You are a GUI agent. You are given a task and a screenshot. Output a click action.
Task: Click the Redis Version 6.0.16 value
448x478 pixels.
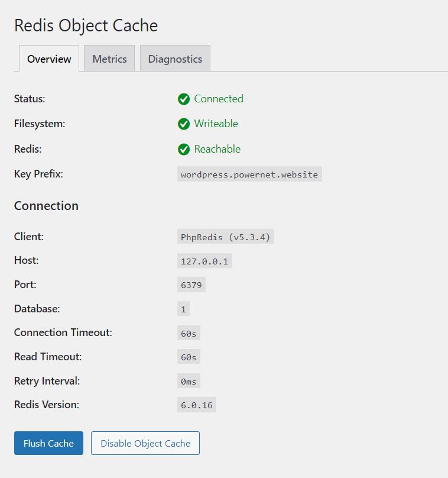[x=197, y=405]
